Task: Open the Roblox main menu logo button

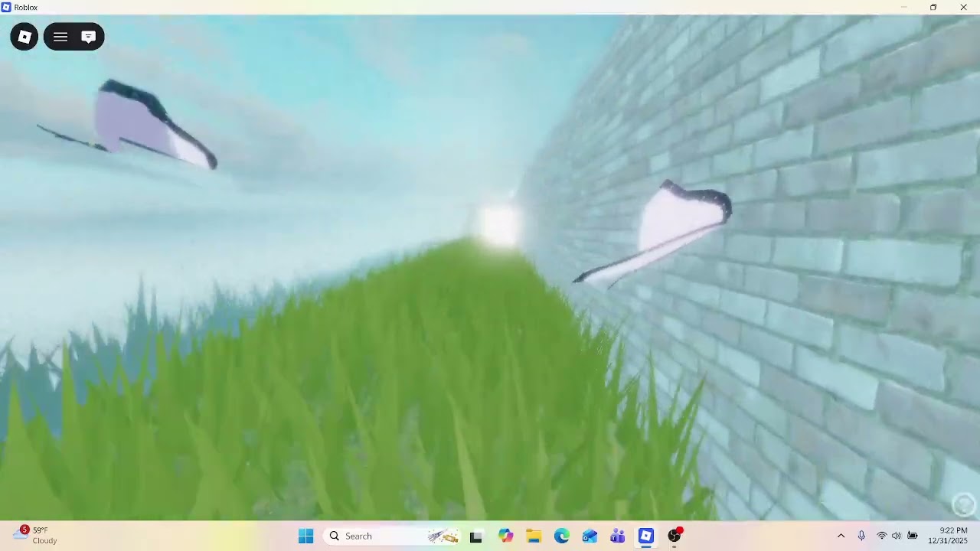Action: click(24, 37)
